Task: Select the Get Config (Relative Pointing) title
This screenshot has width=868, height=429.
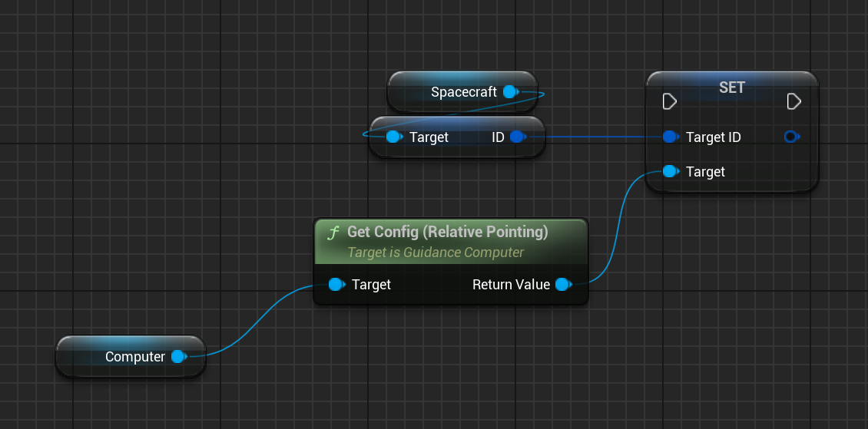Action: [447, 232]
